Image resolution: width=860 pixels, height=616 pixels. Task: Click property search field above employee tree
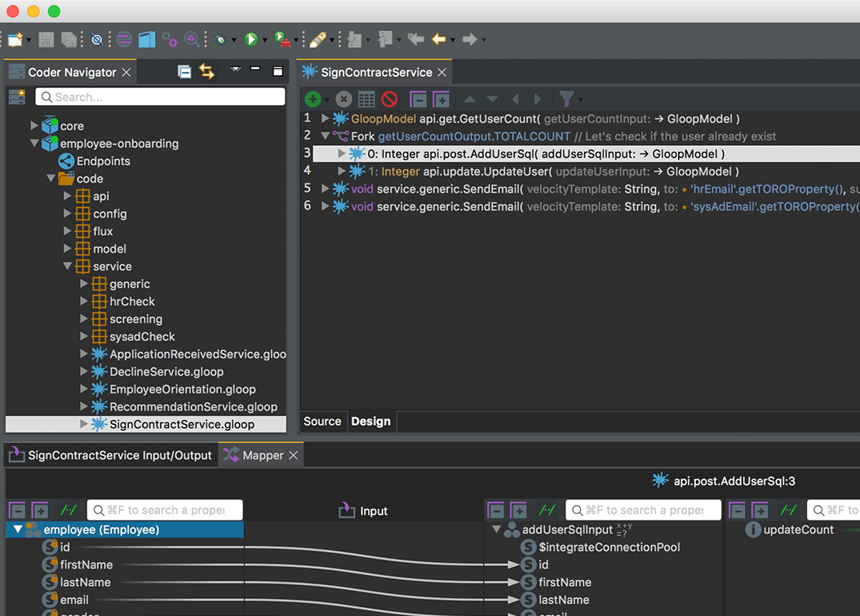point(165,510)
